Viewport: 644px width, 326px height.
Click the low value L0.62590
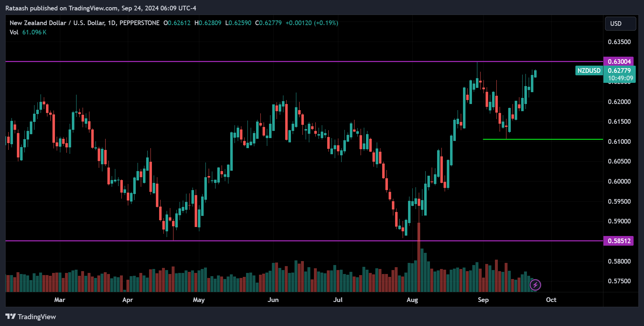(238, 23)
